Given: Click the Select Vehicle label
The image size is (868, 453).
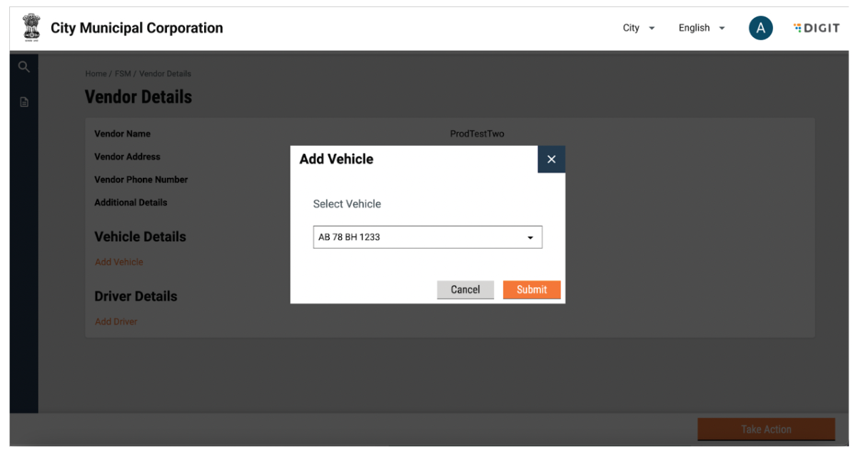Looking at the screenshot, I should (x=347, y=204).
